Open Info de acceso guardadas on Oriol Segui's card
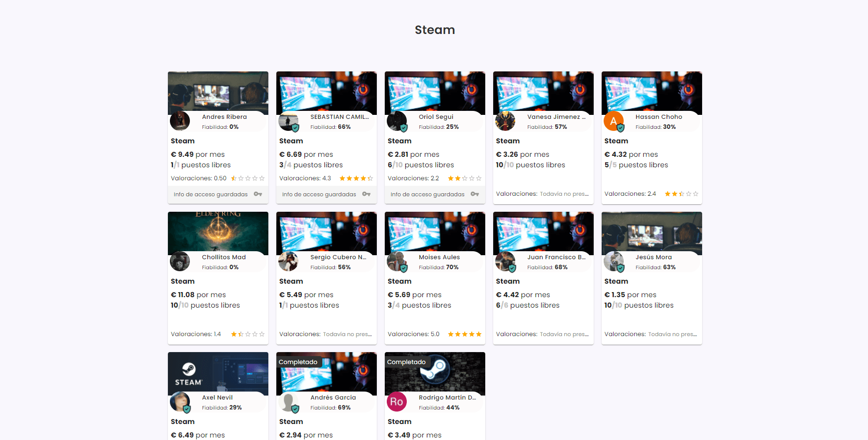Screen dimensions: 868x440 click(x=435, y=194)
